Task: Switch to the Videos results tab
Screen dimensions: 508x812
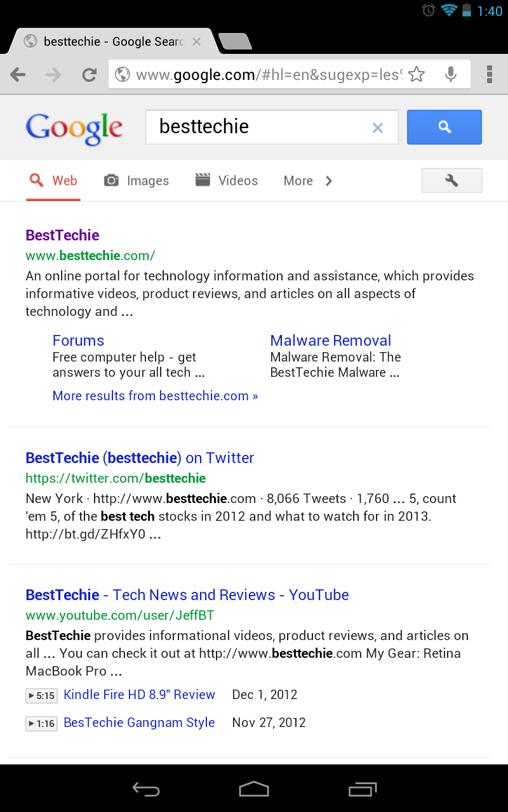Action: [x=227, y=181]
